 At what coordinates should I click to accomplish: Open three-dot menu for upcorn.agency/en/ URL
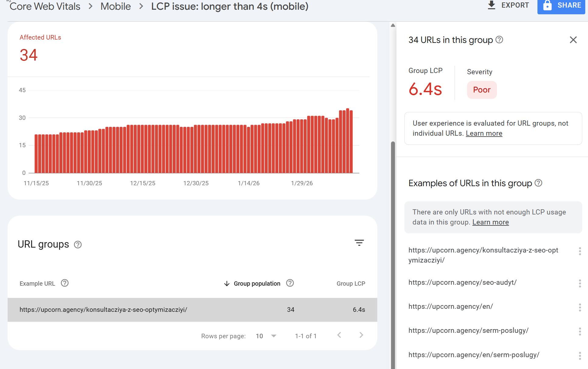[579, 307]
